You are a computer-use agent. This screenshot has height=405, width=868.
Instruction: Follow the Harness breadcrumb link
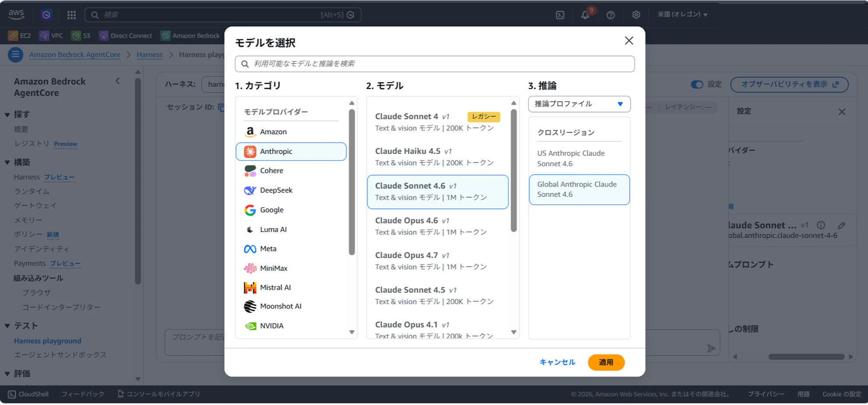pyautogui.click(x=150, y=55)
